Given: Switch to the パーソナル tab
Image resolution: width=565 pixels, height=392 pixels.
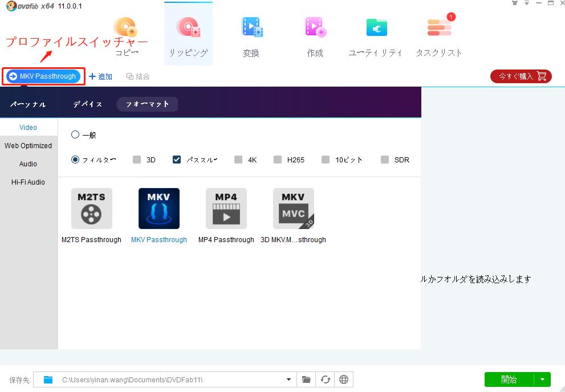Looking at the screenshot, I should [28, 104].
